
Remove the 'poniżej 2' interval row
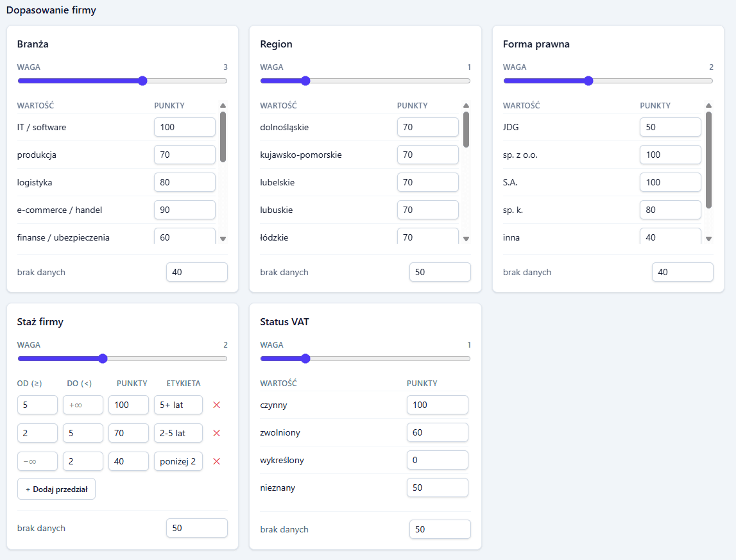[x=216, y=461]
